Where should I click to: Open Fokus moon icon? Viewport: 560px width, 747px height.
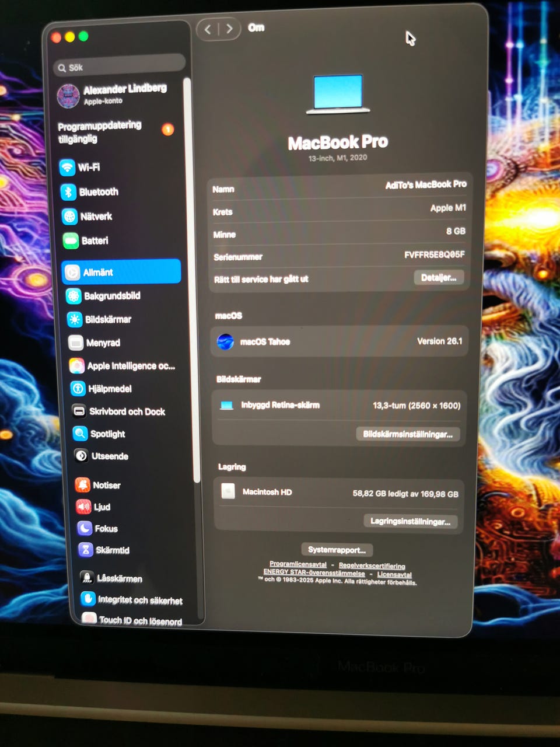[85, 528]
